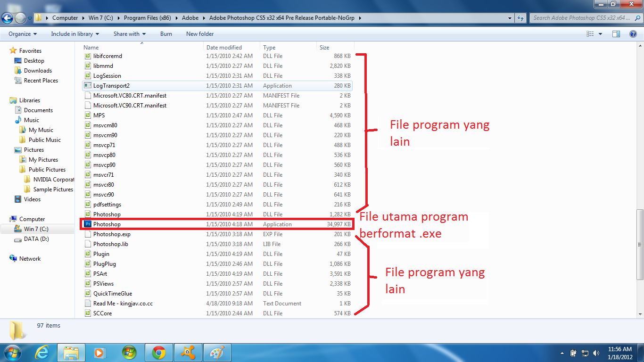Select the libifcoremd DLL file

(x=217, y=56)
